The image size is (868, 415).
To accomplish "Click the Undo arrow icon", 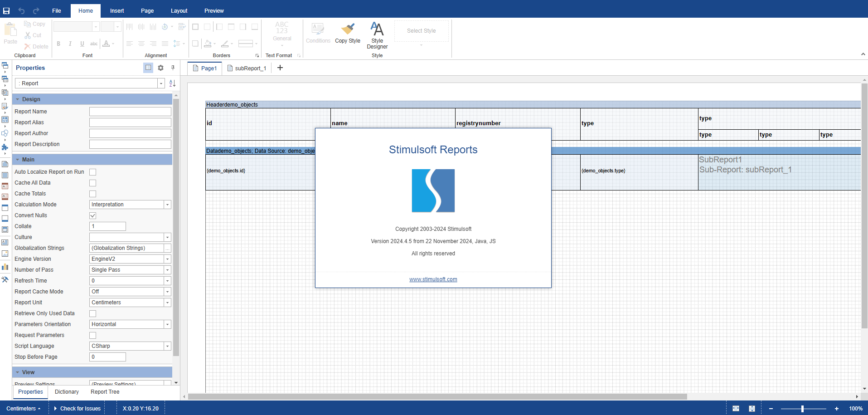I will tap(21, 10).
